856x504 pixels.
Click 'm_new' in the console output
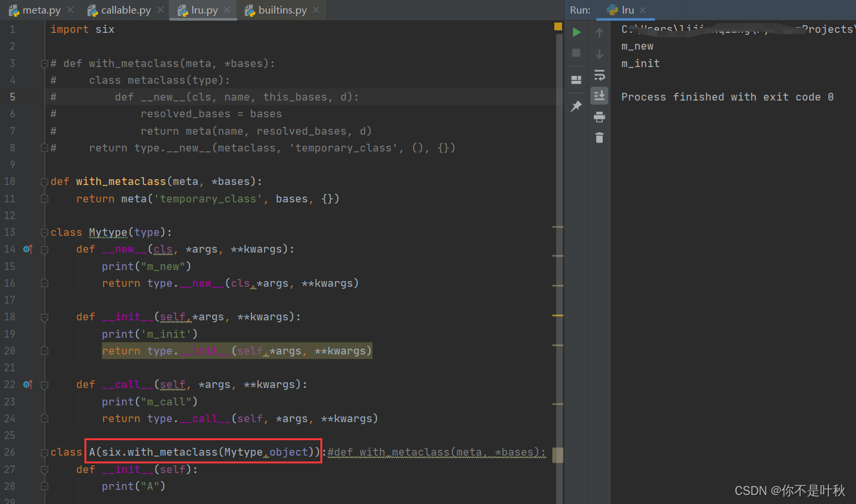[x=637, y=46]
